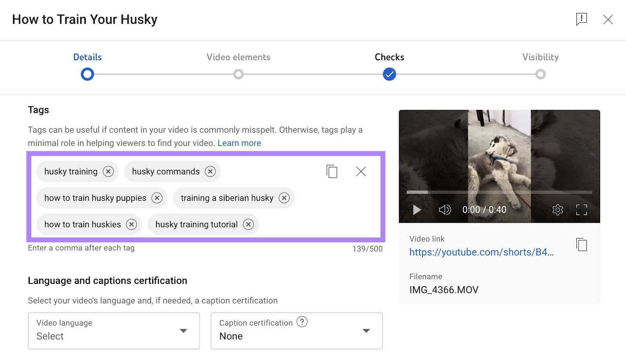Image resolution: width=626 pixels, height=364 pixels.
Task: Remove the 'training a siberian husky' tag
Action: point(284,198)
